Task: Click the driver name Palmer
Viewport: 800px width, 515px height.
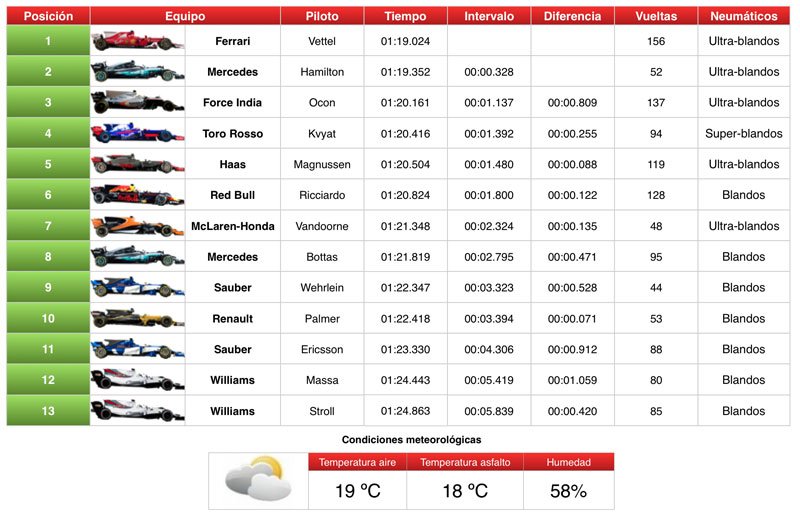Action: [x=322, y=318]
